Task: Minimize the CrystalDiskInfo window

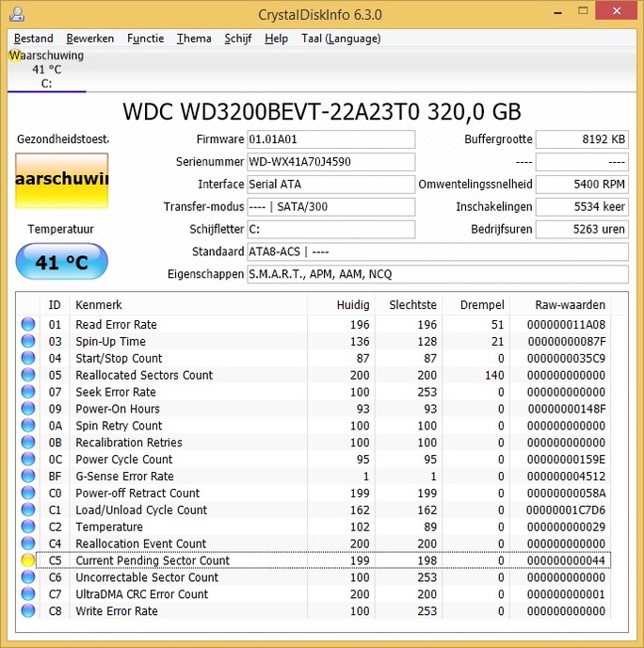Action: click(x=557, y=12)
